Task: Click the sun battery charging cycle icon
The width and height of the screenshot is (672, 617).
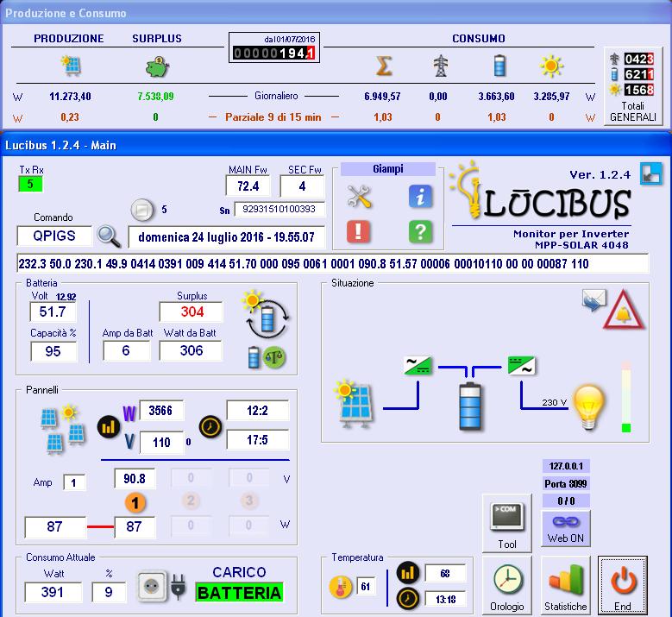Action: click(266, 314)
